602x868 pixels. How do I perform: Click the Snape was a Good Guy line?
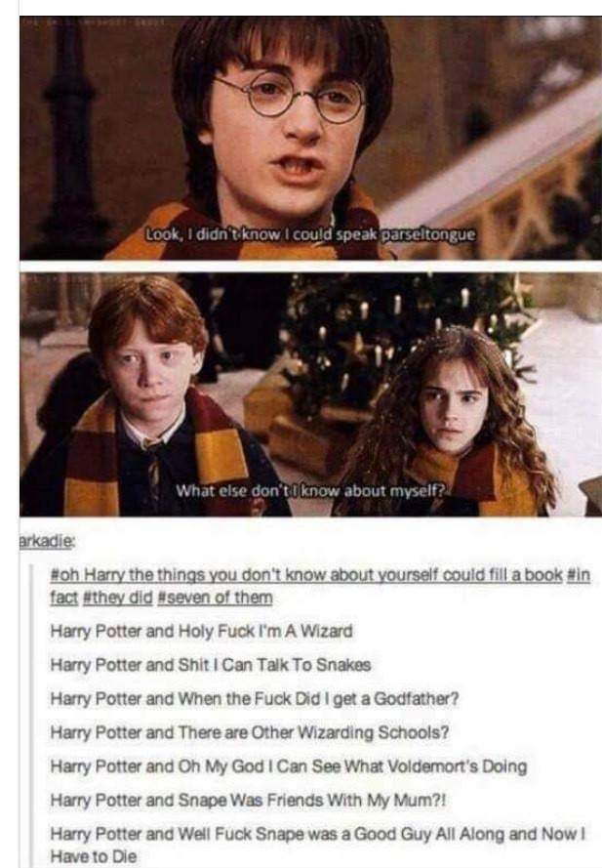318,845
